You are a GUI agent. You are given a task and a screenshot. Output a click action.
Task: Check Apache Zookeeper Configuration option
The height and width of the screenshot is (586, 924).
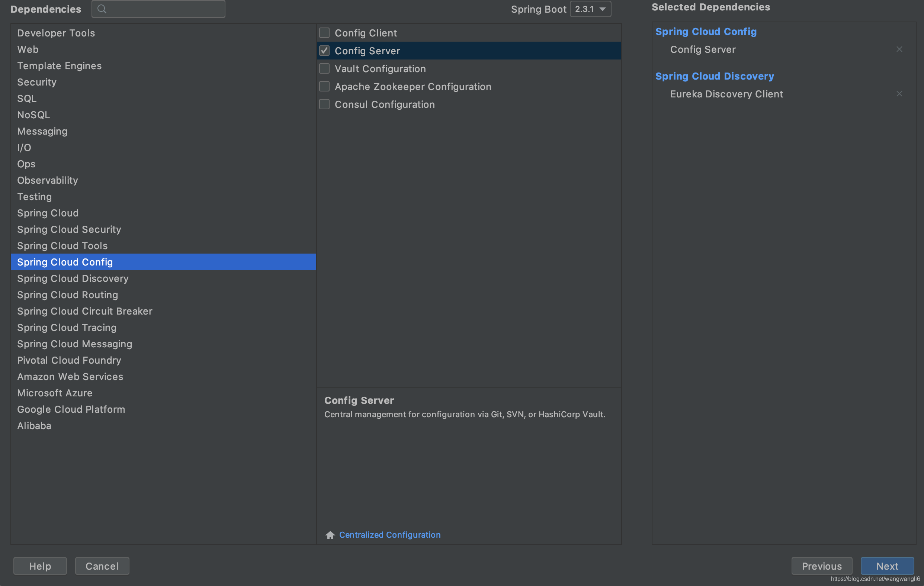pos(324,87)
